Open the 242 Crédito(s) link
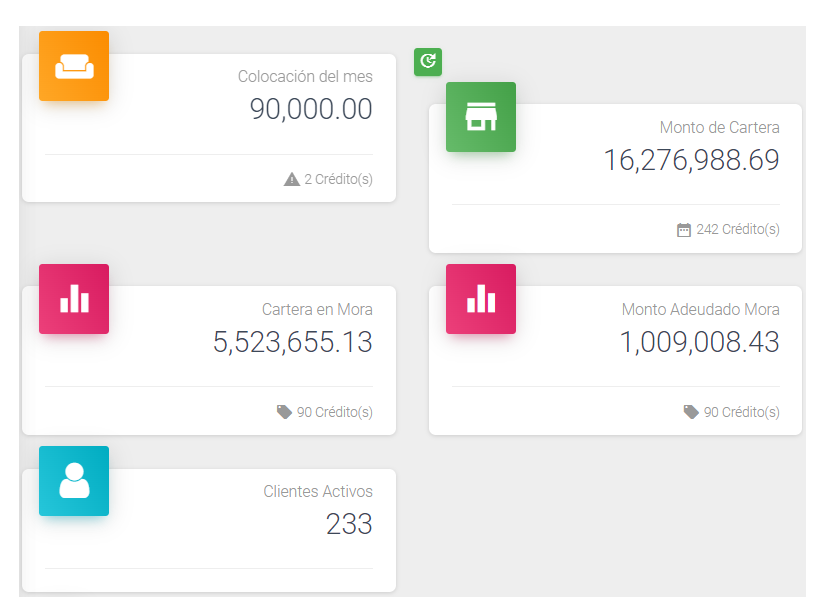This screenshot has width=828, height=615. (738, 229)
